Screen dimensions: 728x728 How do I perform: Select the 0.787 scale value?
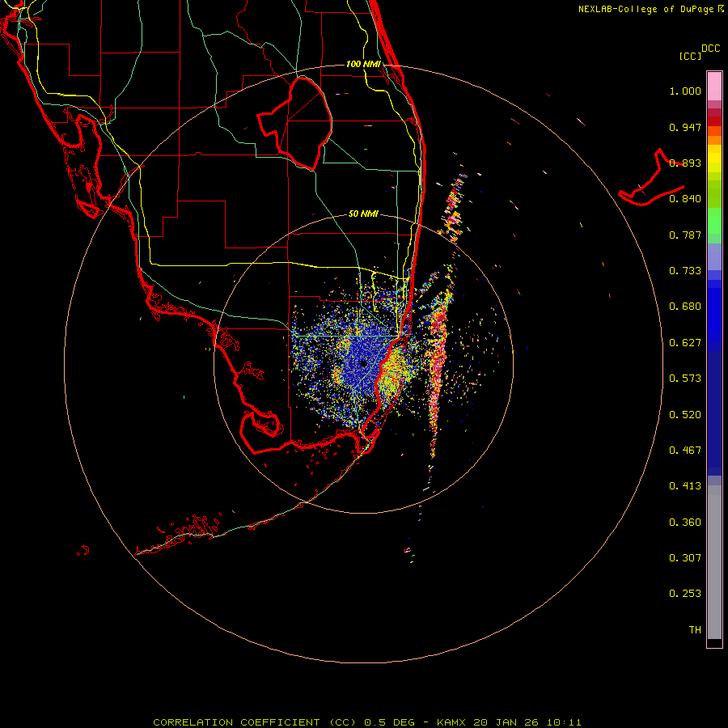685,235
